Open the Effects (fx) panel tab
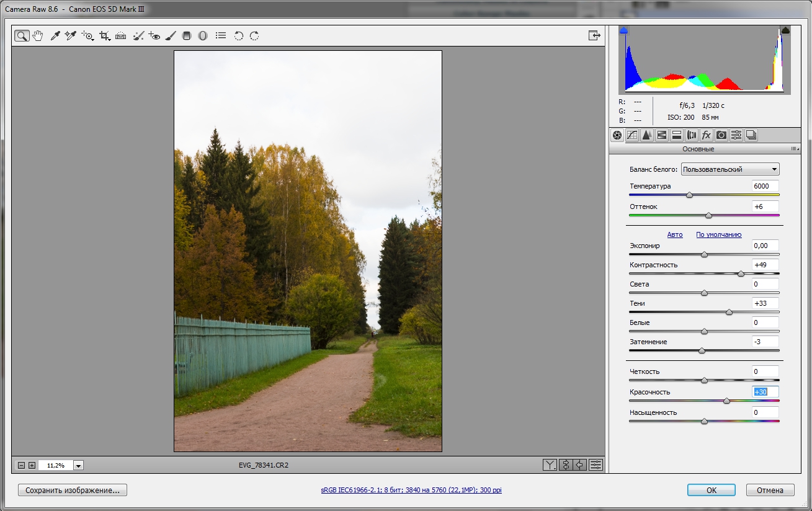The height and width of the screenshot is (511, 812). point(707,135)
